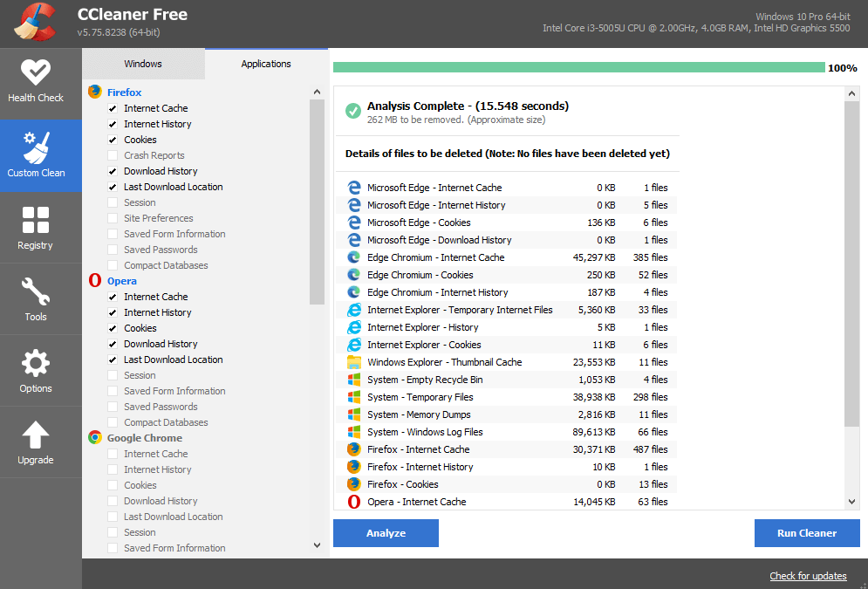
Task: Click the green analysis progress bar
Action: click(579, 67)
